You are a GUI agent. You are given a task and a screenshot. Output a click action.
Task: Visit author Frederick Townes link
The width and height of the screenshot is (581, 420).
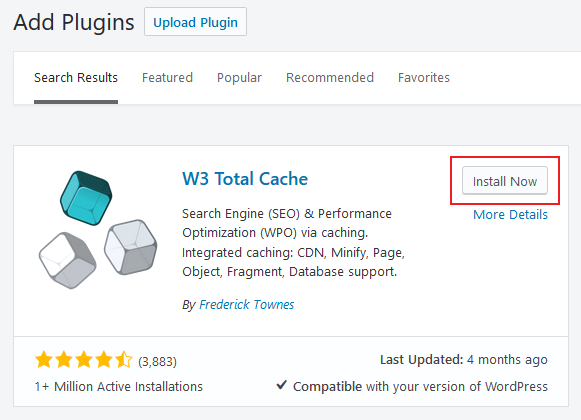click(246, 305)
